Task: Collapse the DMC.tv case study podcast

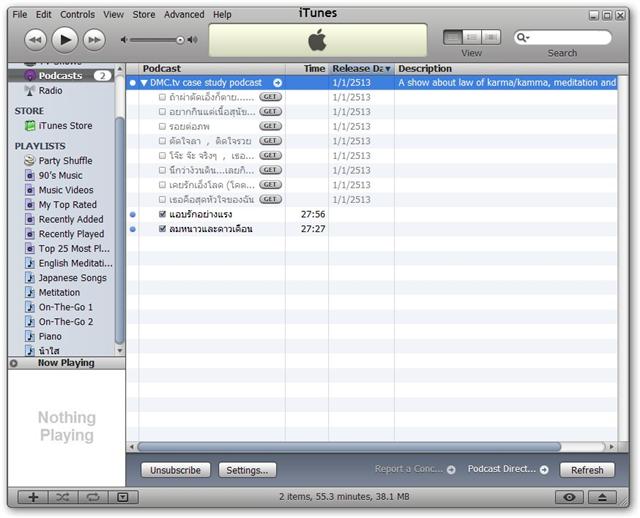Action: click(144, 83)
